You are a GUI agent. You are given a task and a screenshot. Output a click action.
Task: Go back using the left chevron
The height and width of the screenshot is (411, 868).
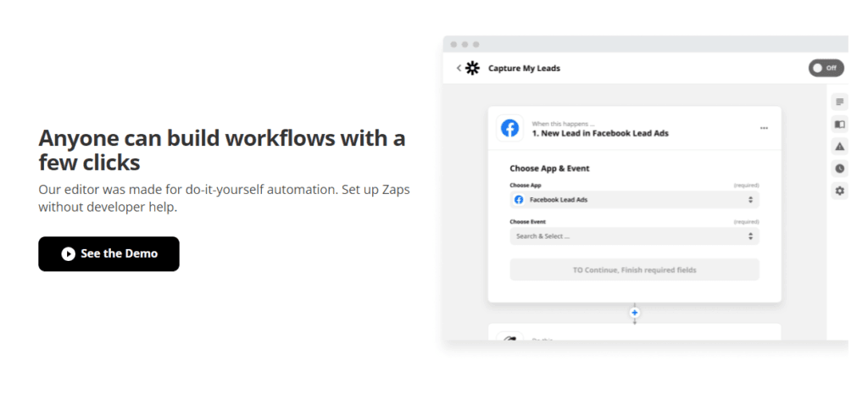click(459, 68)
